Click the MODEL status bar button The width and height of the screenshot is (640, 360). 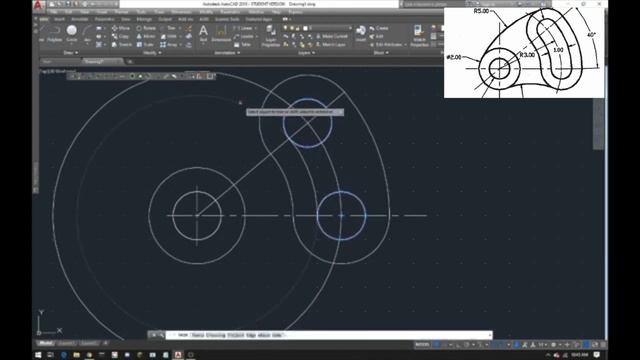point(422,345)
